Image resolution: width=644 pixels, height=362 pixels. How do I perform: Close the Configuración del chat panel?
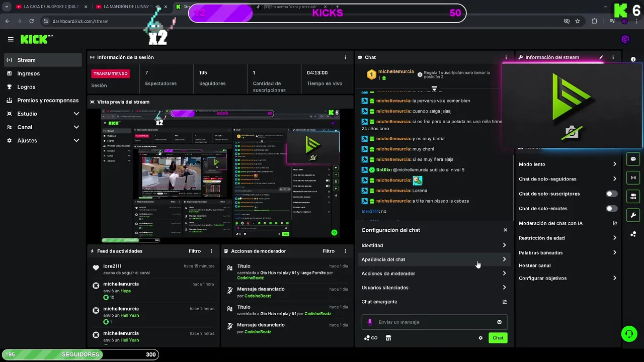pyautogui.click(x=505, y=230)
